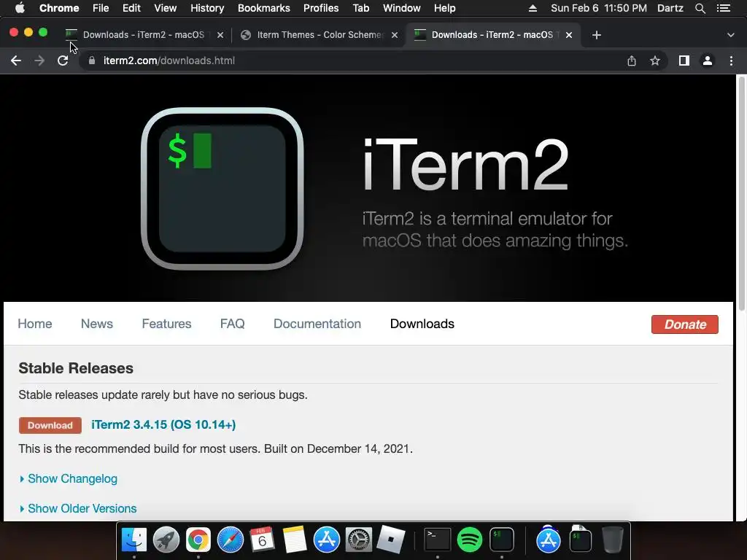747x560 pixels.
Task: Go to the Features page
Action: tap(166, 324)
